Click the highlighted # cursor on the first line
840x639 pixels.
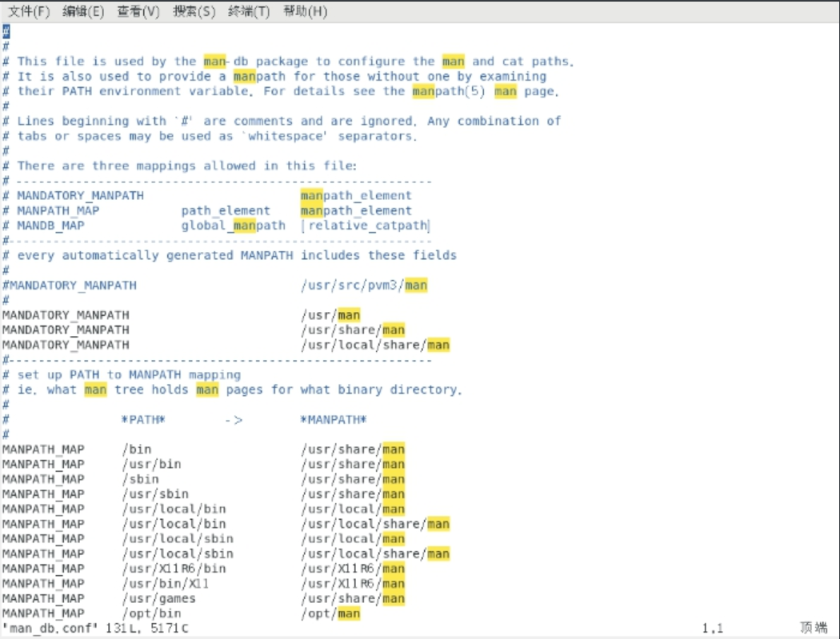[x=6, y=31]
